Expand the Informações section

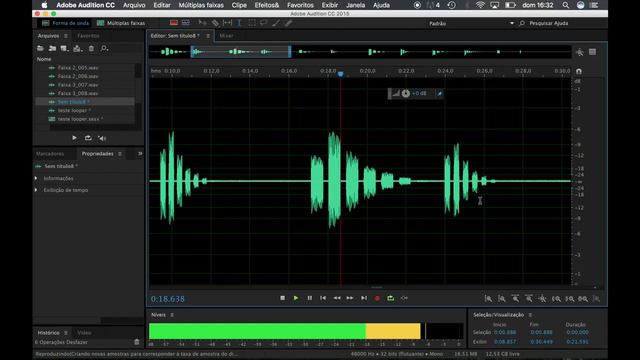tap(36, 178)
